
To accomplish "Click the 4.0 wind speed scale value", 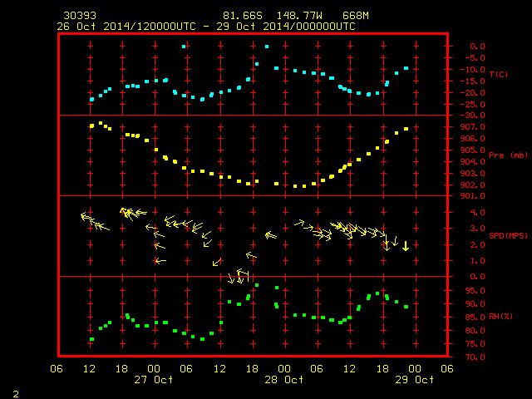I will [x=477, y=213].
